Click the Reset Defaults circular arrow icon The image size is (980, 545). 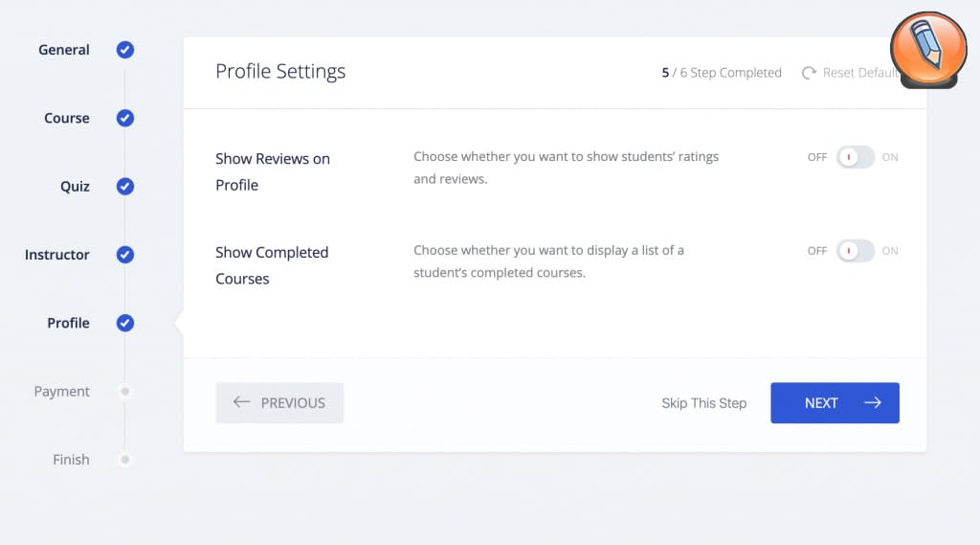(x=809, y=73)
